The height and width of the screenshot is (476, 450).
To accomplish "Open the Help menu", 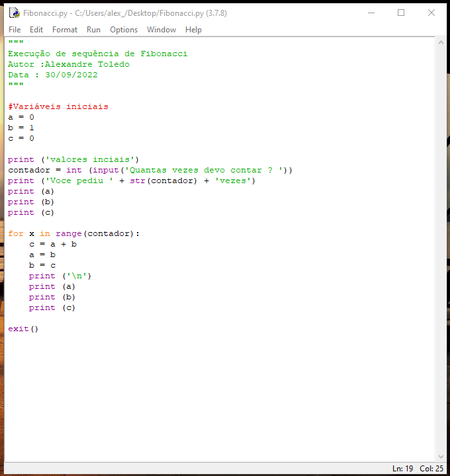I will pyautogui.click(x=193, y=30).
